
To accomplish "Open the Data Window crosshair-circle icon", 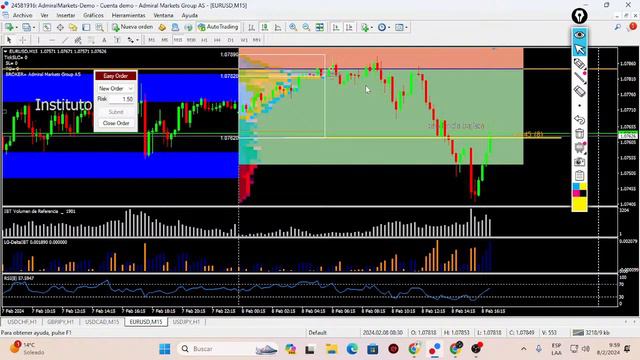I will coord(60,27).
